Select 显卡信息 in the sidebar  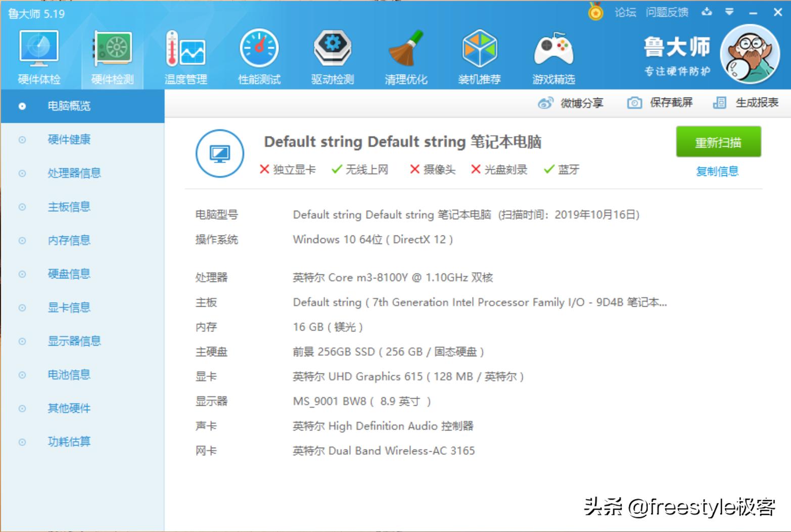(69, 307)
